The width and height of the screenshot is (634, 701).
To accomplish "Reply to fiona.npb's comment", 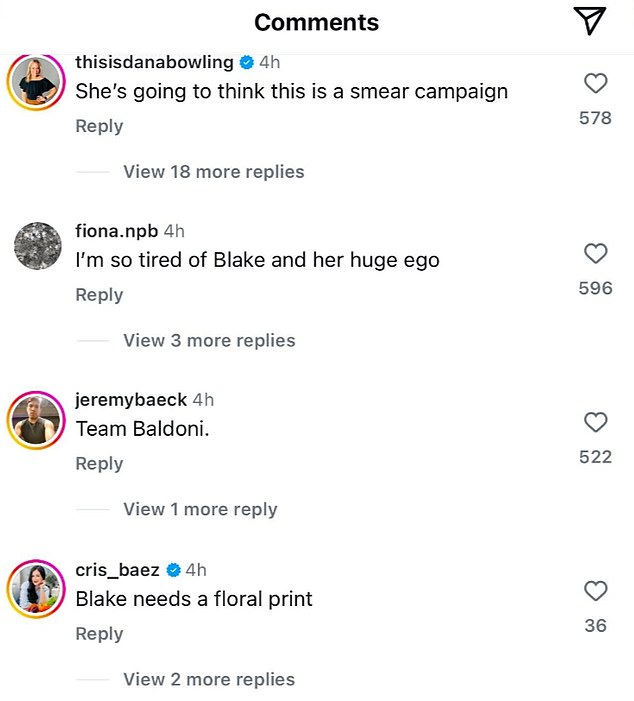I will 99,295.
